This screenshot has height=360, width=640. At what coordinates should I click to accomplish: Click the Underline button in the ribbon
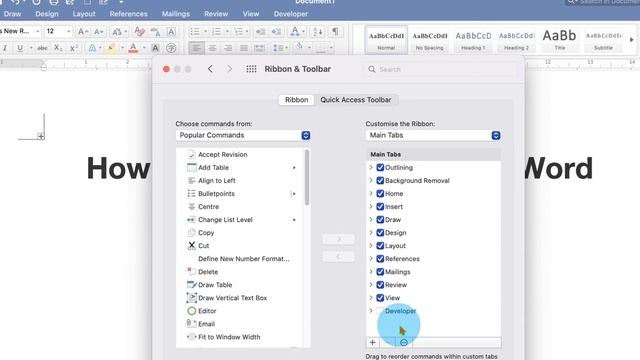(20, 48)
